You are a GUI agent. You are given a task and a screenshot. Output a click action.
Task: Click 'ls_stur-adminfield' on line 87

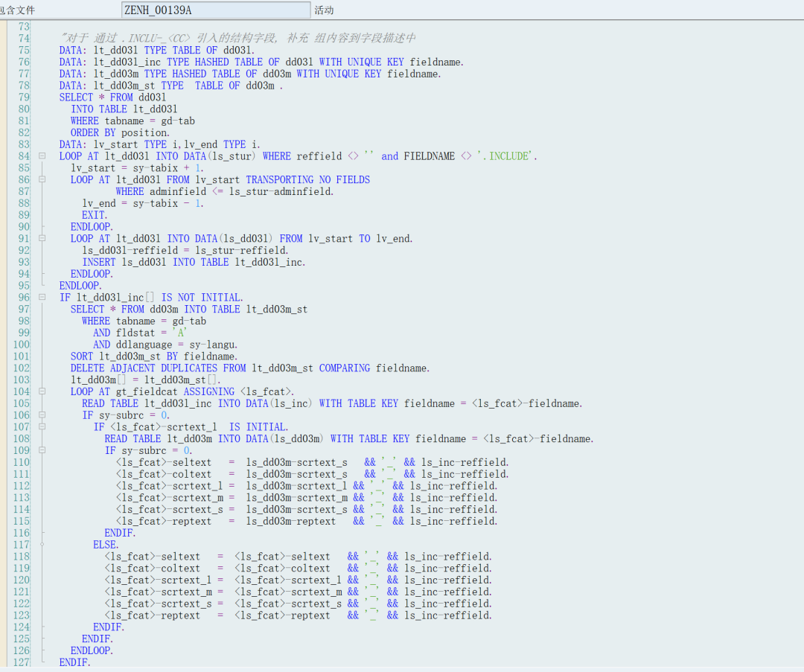[x=281, y=192]
